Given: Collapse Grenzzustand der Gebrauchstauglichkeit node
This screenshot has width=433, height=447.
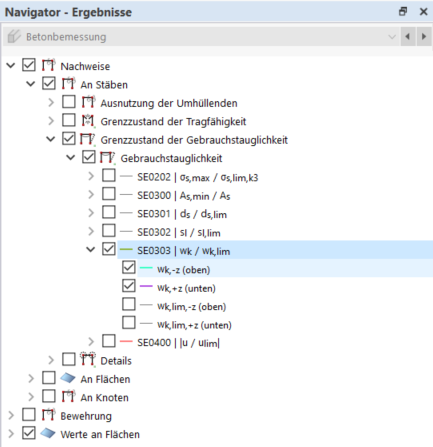Looking at the screenshot, I should pyautogui.click(x=51, y=139).
